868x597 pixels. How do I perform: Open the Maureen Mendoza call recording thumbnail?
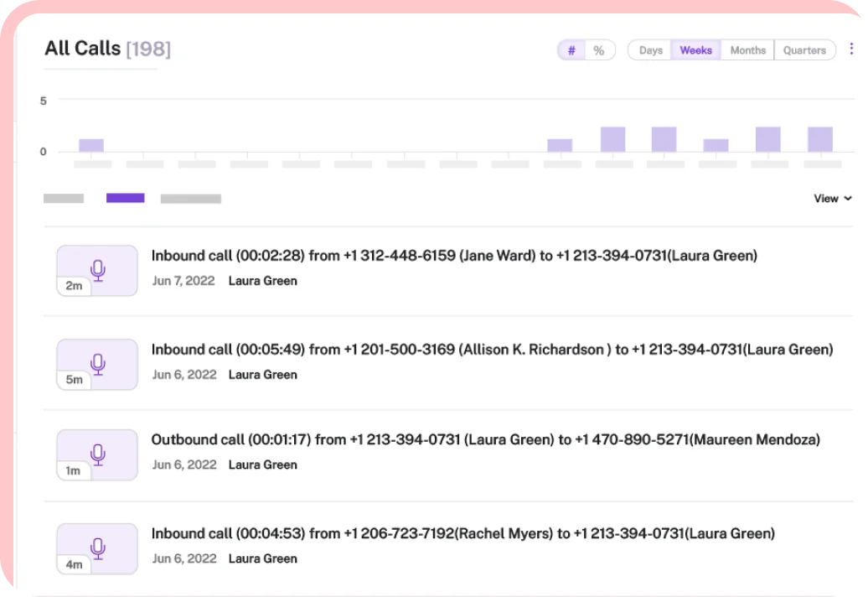pos(97,454)
